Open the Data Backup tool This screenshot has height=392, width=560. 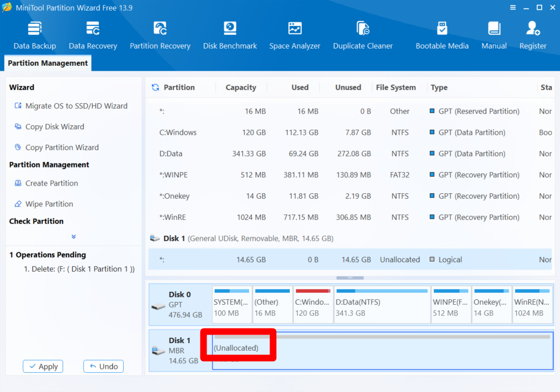pyautogui.click(x=35, y=35)
